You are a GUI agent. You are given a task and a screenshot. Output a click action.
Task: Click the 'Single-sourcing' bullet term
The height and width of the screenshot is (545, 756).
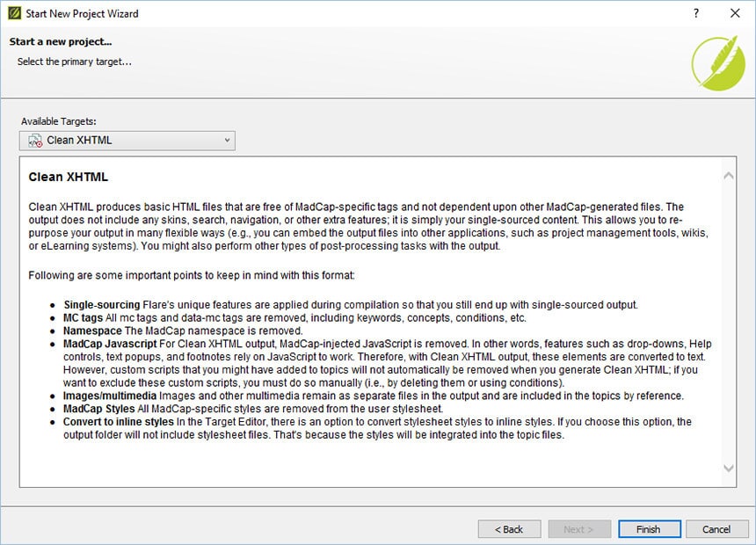pyautogui.click(x=102, y=305)
